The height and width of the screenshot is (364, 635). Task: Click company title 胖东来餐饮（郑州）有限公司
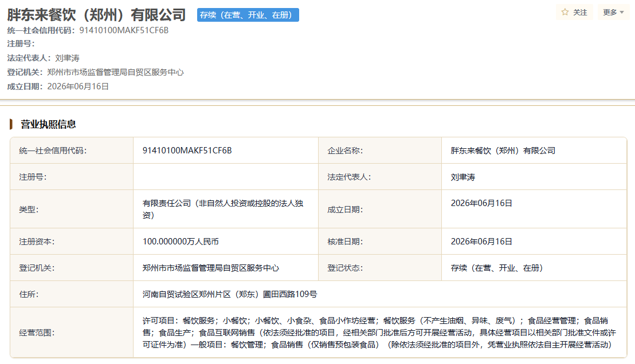96,15
